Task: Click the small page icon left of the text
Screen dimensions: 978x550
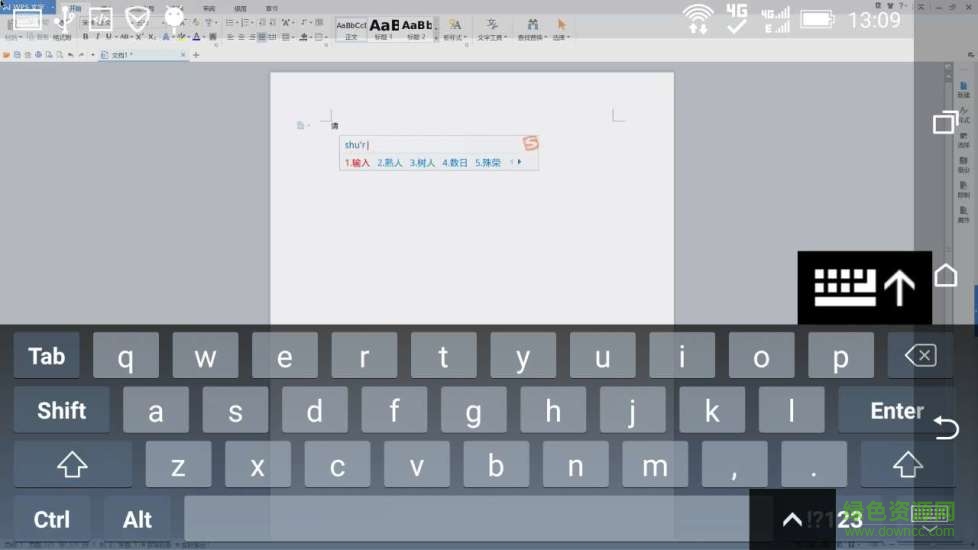Action: (301, 125)
